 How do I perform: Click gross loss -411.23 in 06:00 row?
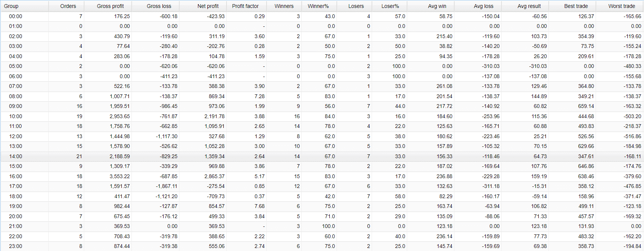pos(168,76)
